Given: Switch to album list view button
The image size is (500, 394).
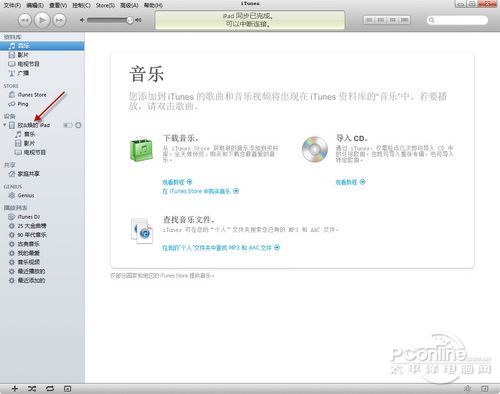Looking at the screenshot, I should pos(381,20).
